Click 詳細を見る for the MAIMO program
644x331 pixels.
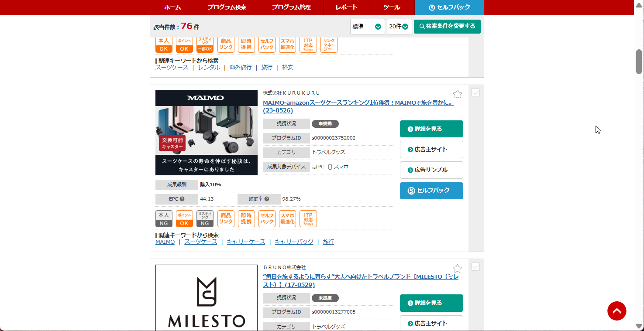[x=431, y=129]
